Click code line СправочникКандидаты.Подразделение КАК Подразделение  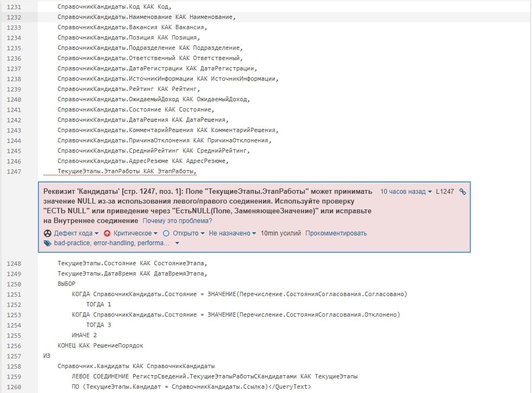point(150,48)
